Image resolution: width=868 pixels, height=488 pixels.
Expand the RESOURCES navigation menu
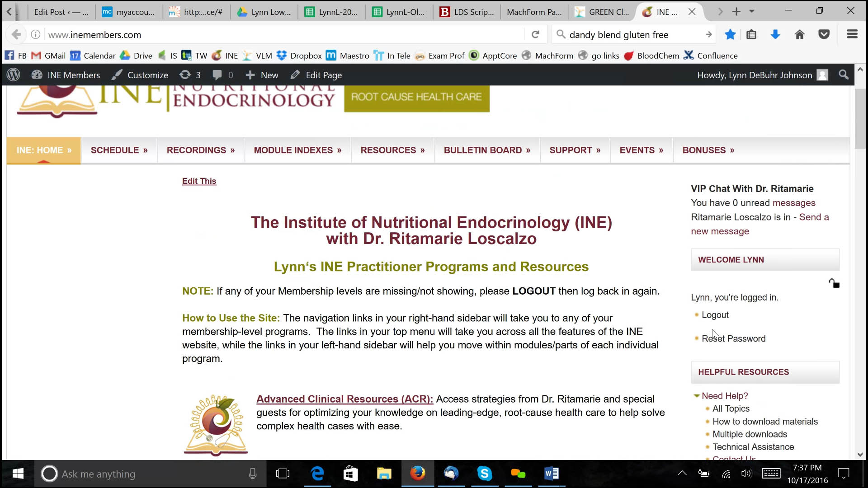tap(392, 150)
